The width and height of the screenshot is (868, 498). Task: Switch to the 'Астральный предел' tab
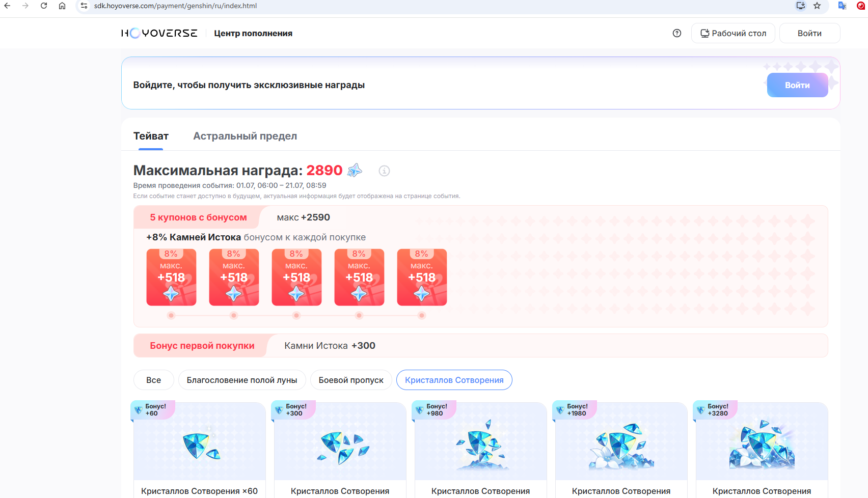tap(245, 136)
